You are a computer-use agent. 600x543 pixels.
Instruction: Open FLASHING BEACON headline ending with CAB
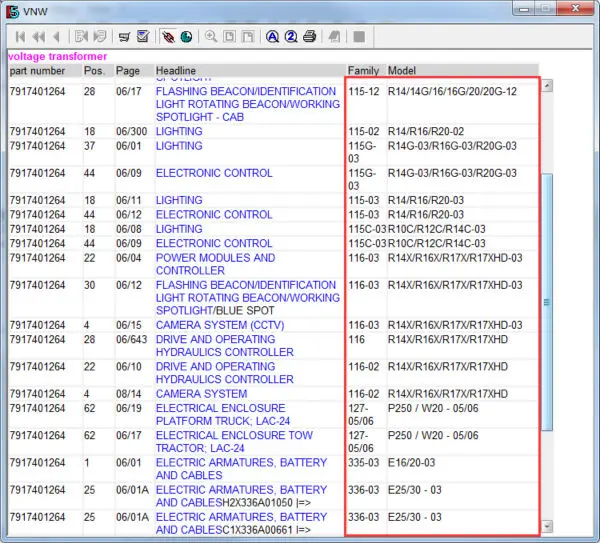pos(248,104)
